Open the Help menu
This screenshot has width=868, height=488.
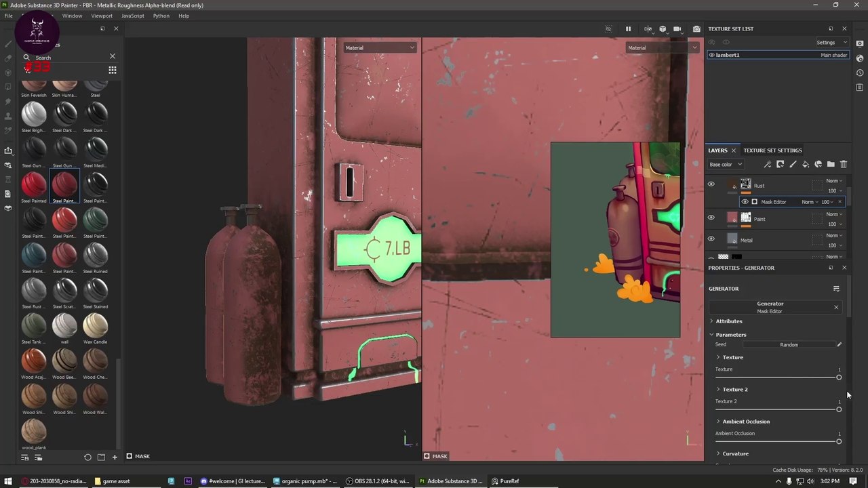click(x=184, y=16)
